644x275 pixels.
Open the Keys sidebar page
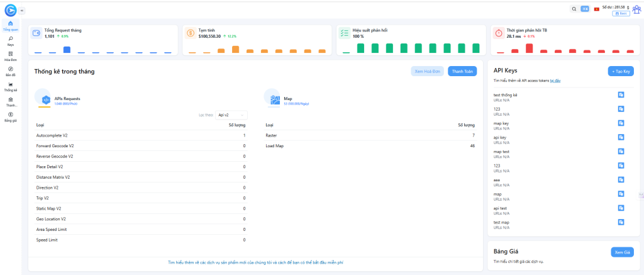click(x=11, y=41)
